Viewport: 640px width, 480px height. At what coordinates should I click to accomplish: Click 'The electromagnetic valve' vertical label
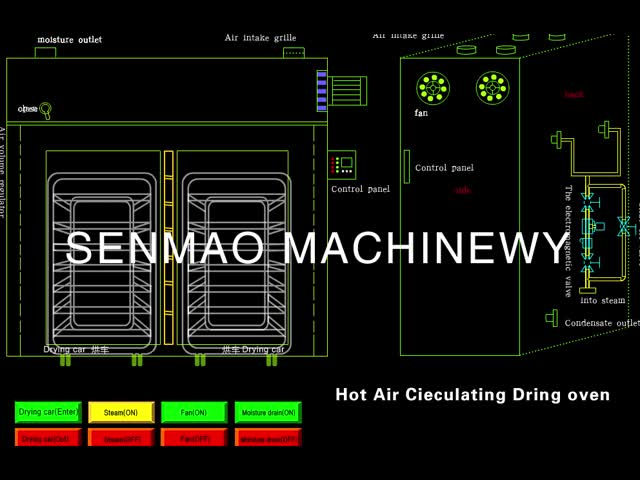(568, 241)
